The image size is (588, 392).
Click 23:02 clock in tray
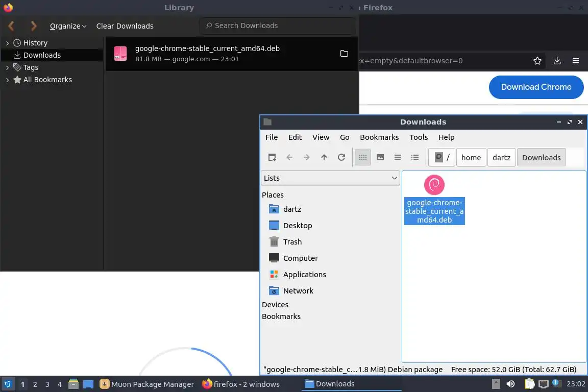tap(576, 384)
